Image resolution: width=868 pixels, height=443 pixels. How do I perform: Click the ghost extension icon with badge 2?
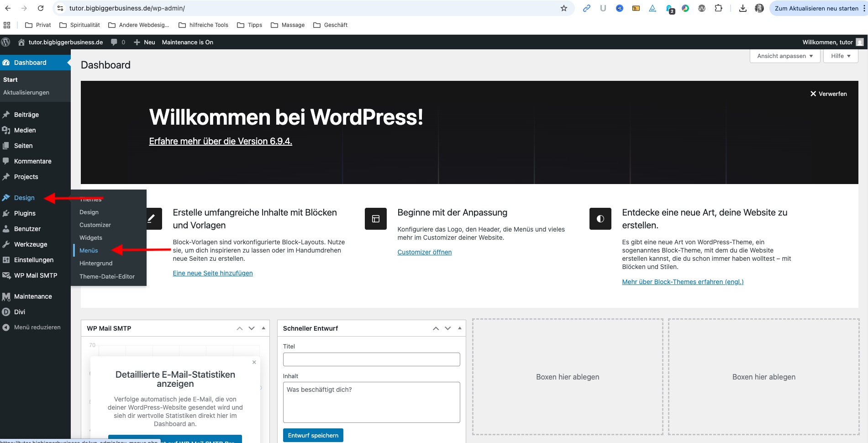click(669, 9)
